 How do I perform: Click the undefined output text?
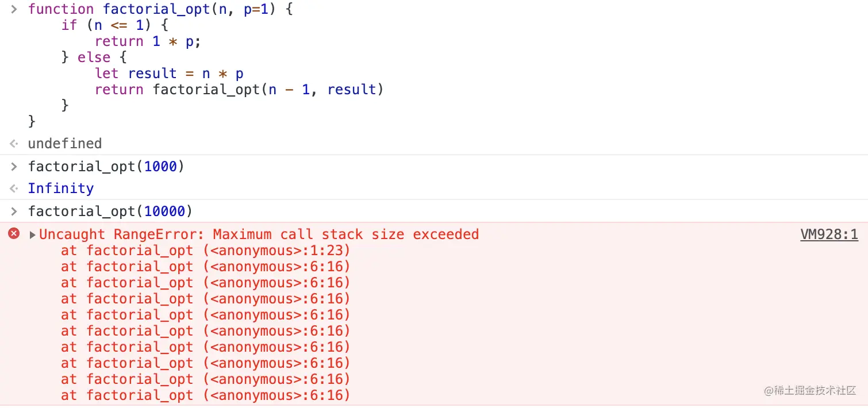pos(64,144)
